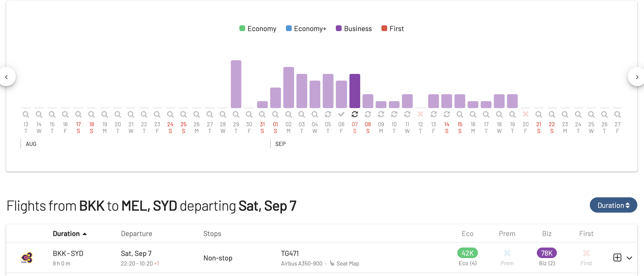Open the Seat Map for TG471
This screenshot has width=644, height=276.
[x=347, y=264]
